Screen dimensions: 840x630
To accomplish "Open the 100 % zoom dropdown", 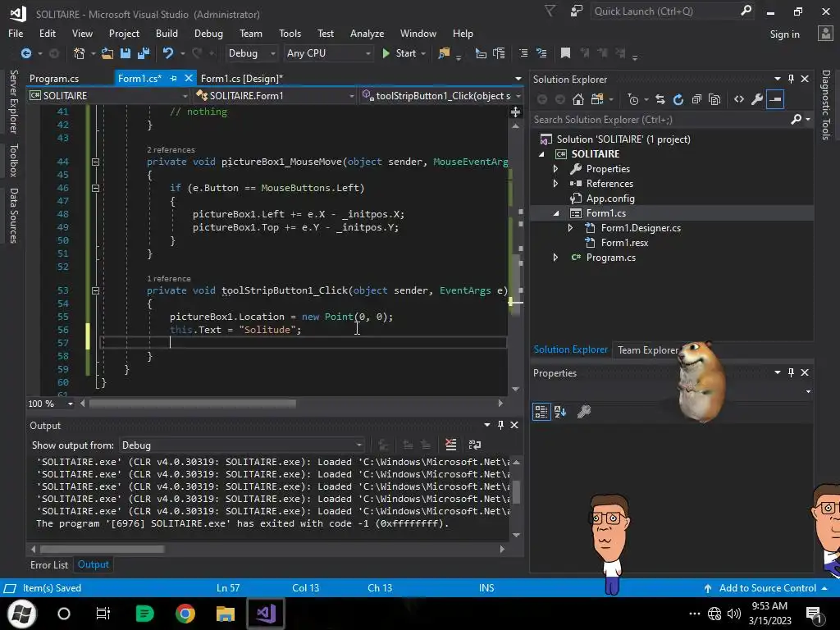I will [x=71, y=404].
